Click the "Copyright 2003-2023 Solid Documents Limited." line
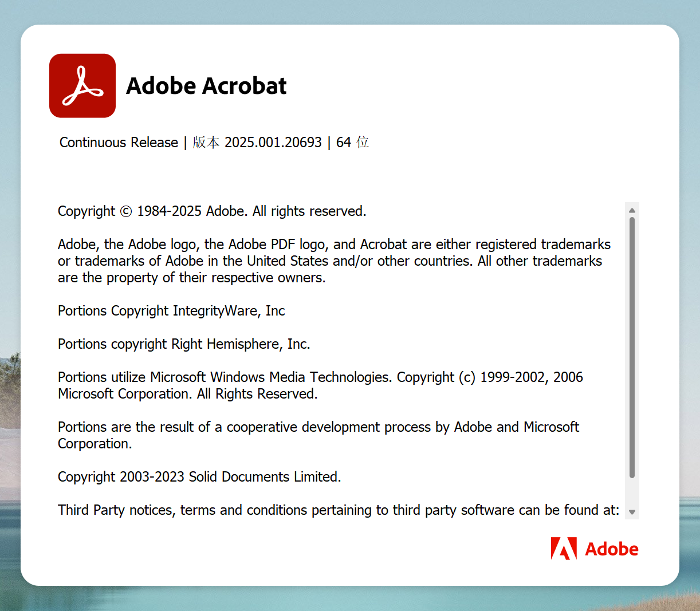The image size is (700, 611). tap(199, 477)
